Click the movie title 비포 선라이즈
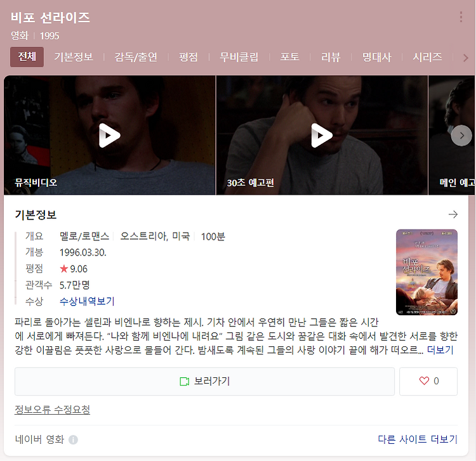Viewport: 476px width, 461px height. 50,18
